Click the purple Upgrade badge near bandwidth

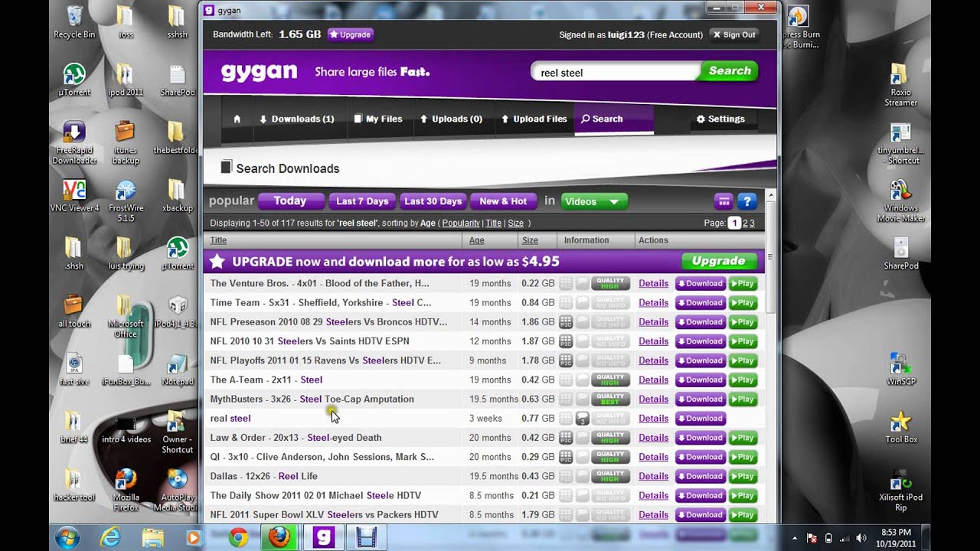351,34
